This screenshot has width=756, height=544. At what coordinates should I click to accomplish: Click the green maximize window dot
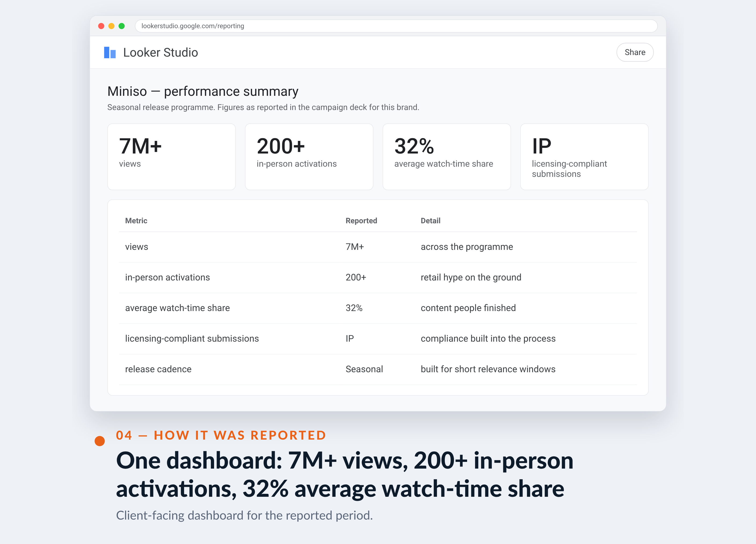point(122,26)
